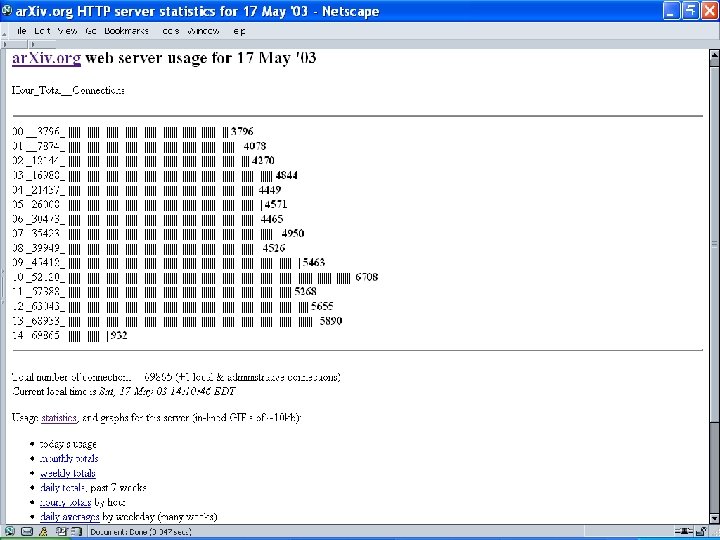Image resolution: width=720 pixels, height=540 pixels.
Task: Click the hour 07 value 4950
Action: (x=292, y=234)
